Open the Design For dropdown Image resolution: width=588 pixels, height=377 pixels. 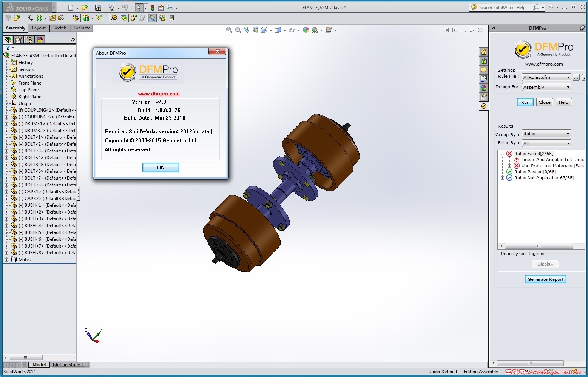coord(546,87)
